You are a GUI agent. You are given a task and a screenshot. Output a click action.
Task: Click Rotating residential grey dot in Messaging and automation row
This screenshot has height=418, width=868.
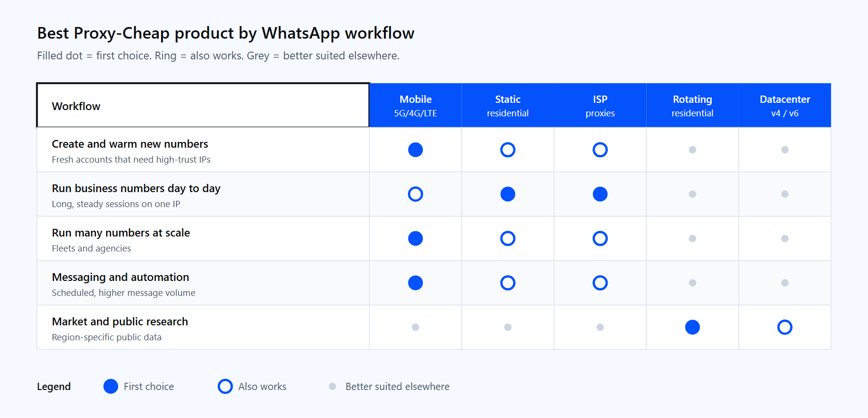tap(692, 283)
